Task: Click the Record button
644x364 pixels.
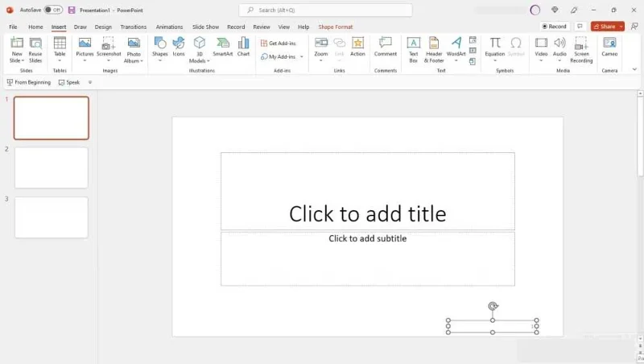Action: point(555,27)
